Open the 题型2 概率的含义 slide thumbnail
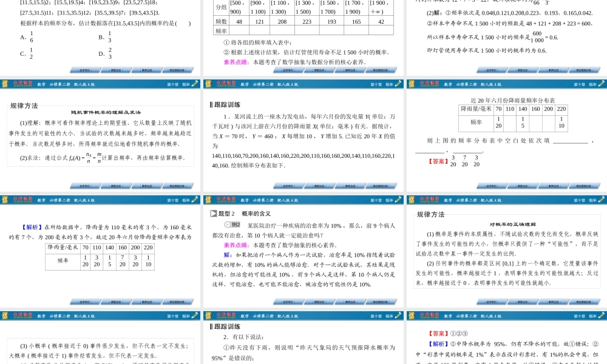607x364 pixels. point(303,251)
